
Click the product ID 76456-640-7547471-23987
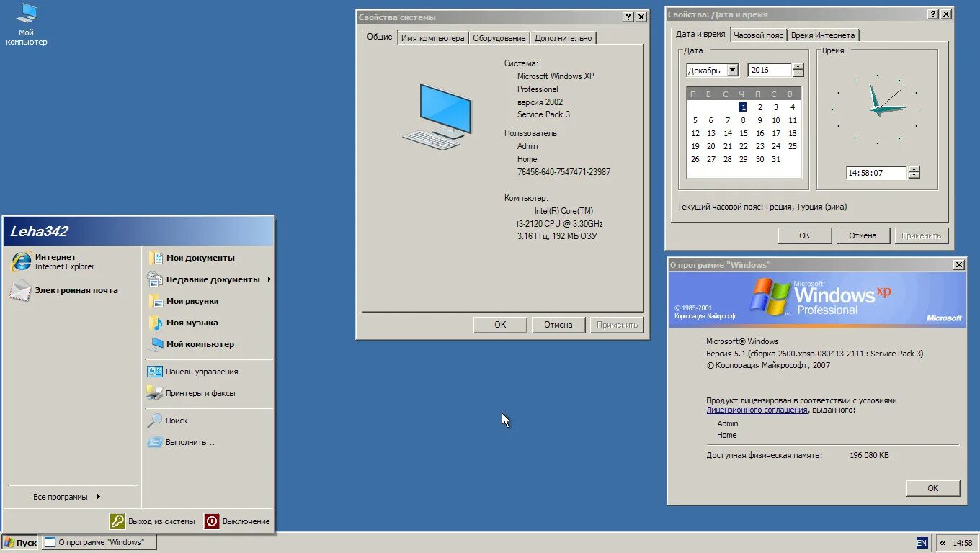563,172
